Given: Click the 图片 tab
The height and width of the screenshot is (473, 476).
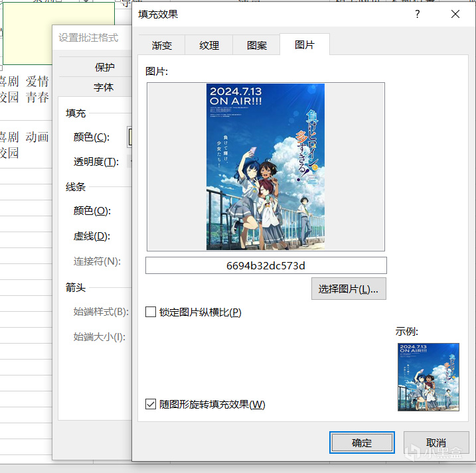Looking at the screenshot, I should 305,44.
